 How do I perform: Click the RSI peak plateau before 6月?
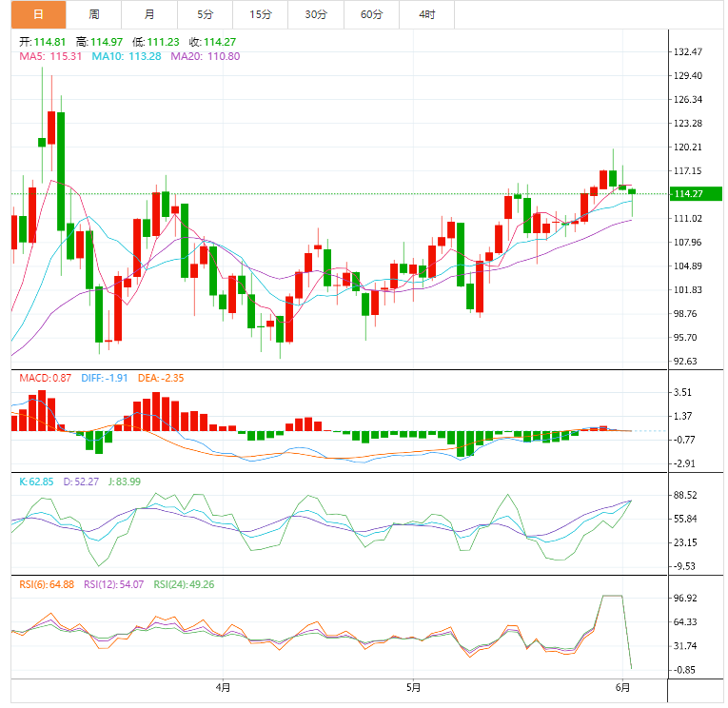(613, 596)
